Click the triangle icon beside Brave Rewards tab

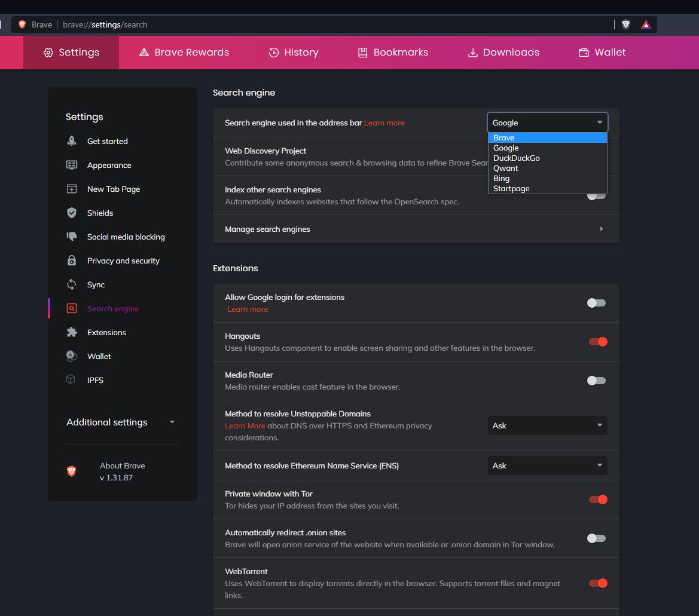[x=144, y=53]
